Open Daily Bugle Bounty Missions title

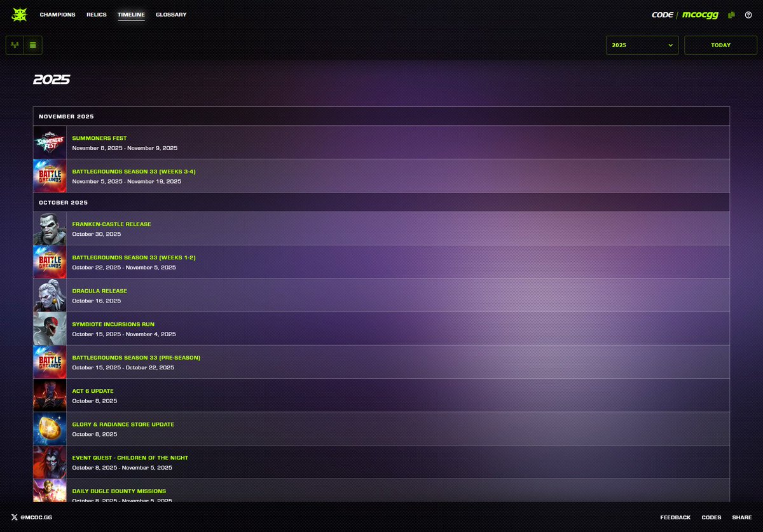(x=119, y=491)
